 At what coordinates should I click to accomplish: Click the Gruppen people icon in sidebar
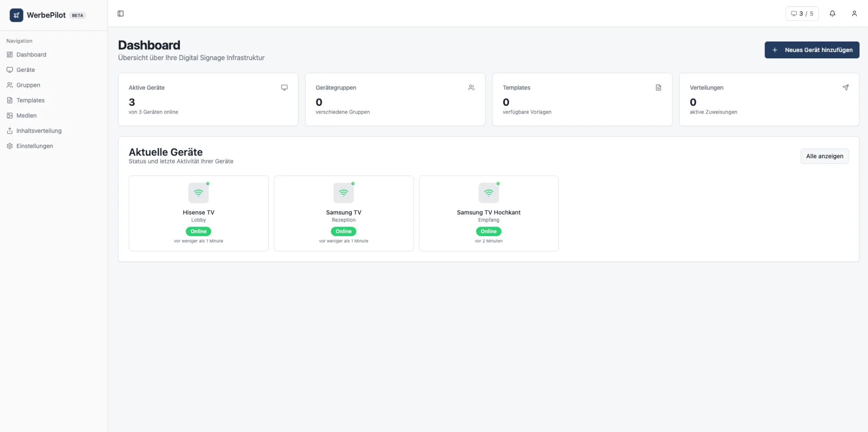tap(9, 85)
